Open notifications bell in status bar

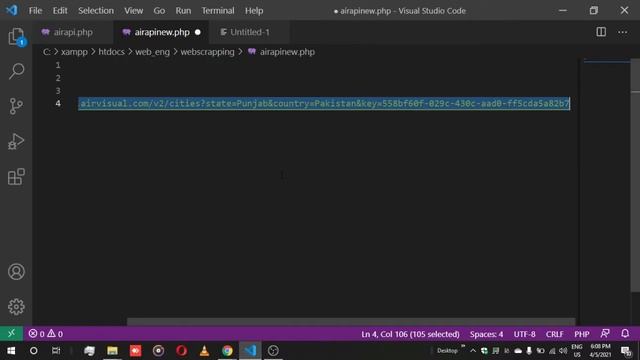(625, 333)
